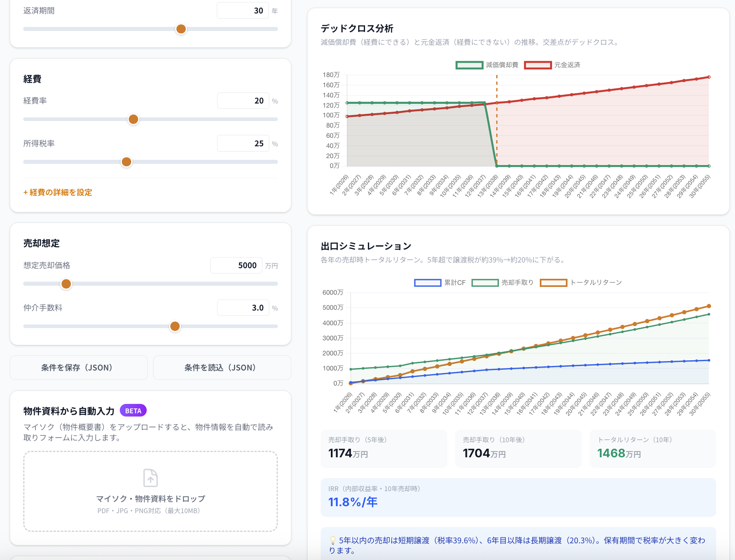Image resolution: width=735 pixels, height=560 pixels.
Task: Focus the 仲介手数料 input showing 3.0
Action: (x=243, y=308)
